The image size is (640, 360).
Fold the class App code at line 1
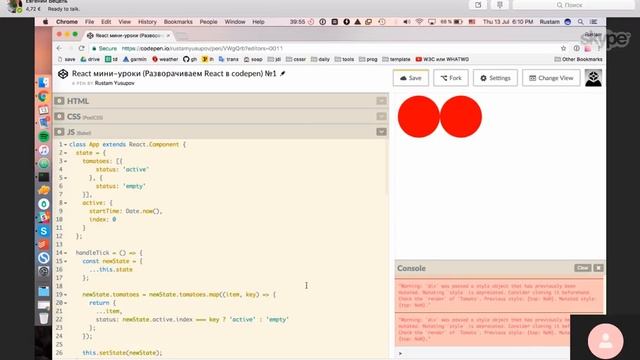tap(65, 144)
